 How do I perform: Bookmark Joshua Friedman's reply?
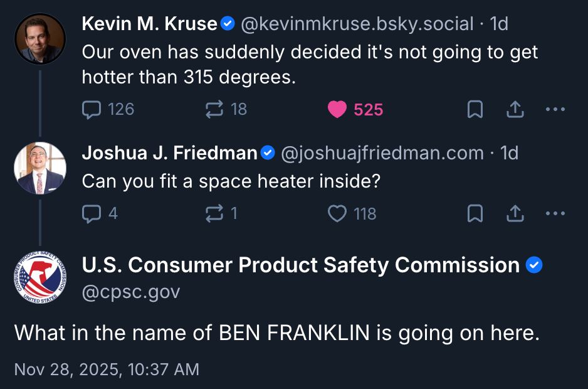tap(475, 214)
